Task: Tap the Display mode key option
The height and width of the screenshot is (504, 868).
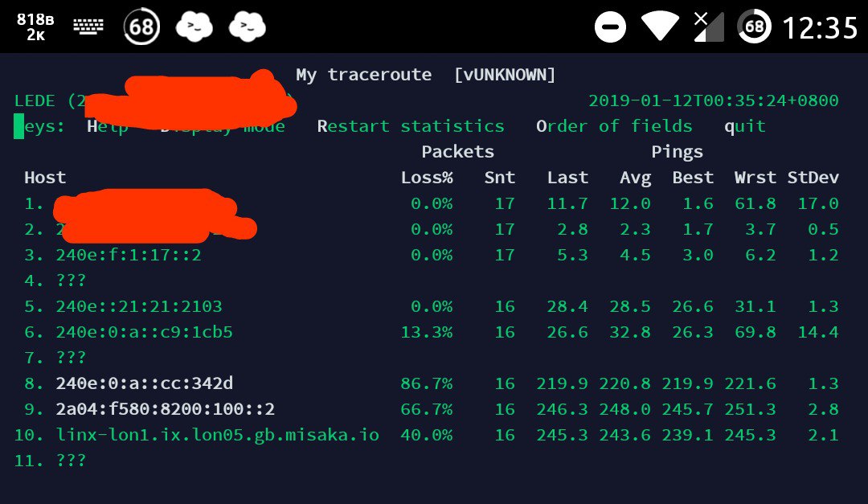Action: click(223, 127)
